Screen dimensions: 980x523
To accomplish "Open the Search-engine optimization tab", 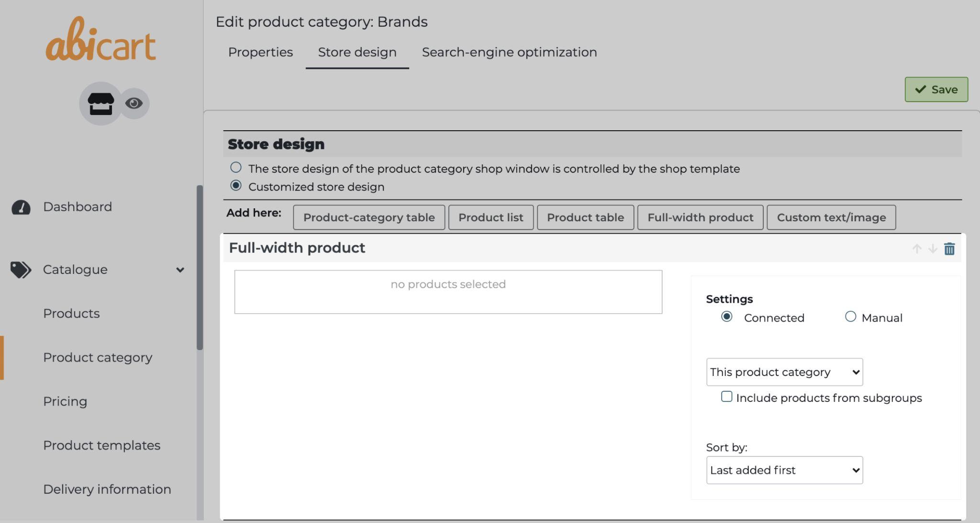I will (x=509, y=52).
